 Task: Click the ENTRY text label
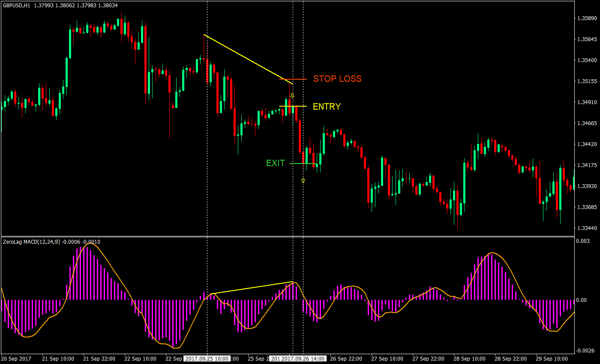pyautogui.click(x=327, y=107)
